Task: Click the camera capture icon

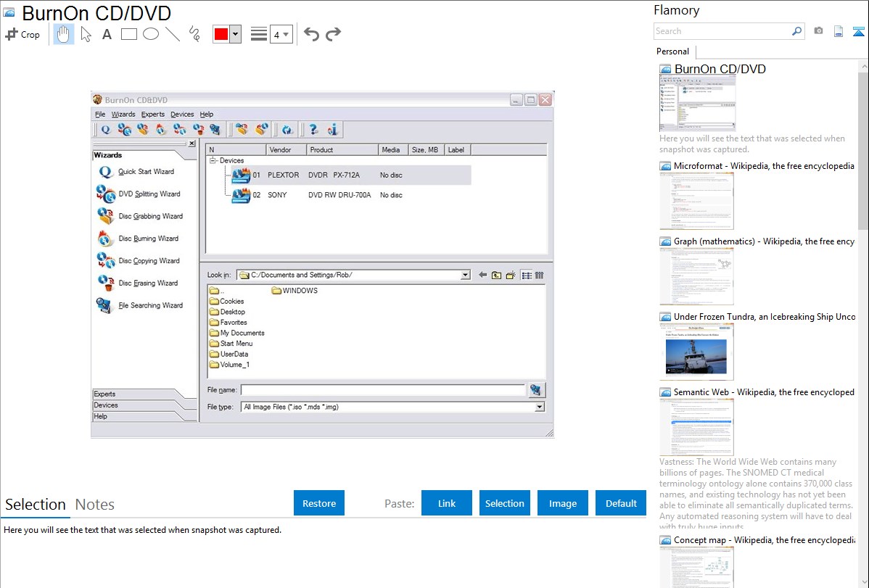Action: tap(818, 31)
